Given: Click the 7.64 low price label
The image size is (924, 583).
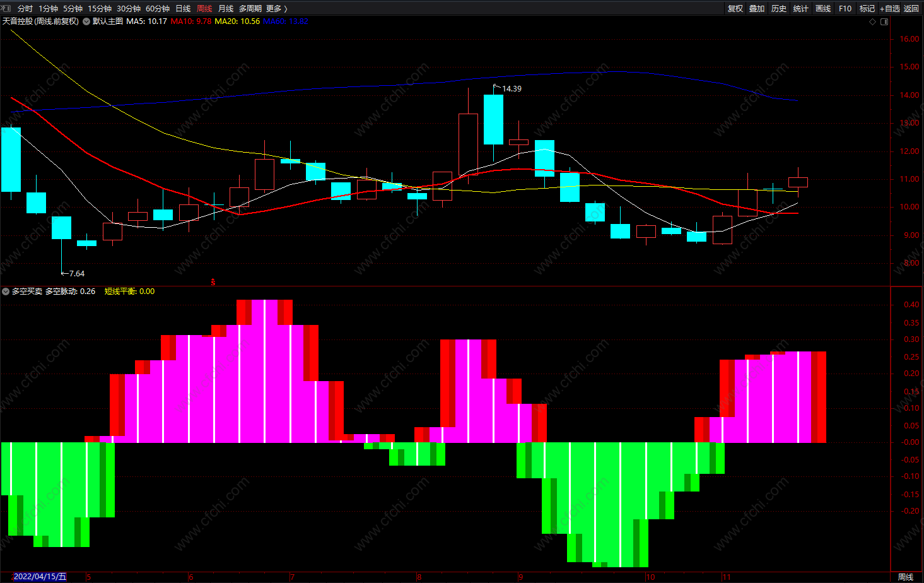Looking at the screenshot, I should 76,274.
